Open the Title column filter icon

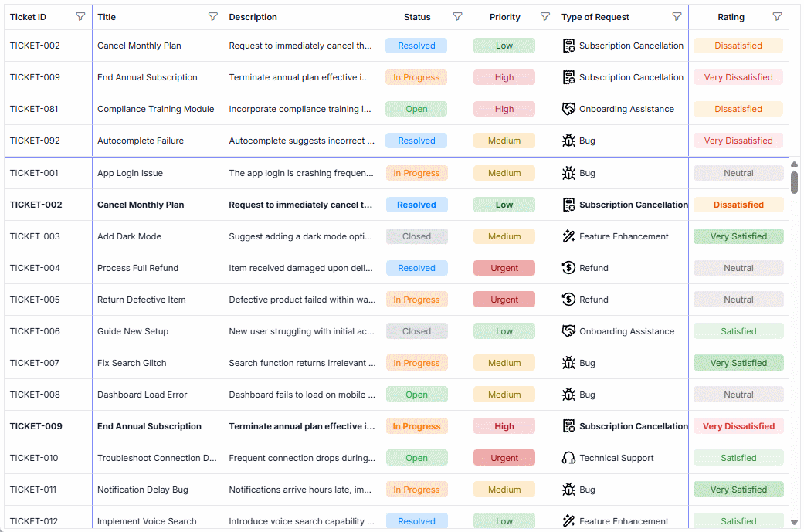(213, 16)
